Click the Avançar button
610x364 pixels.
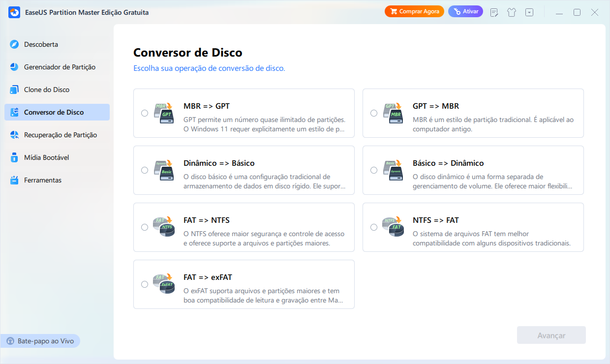point(551,335)
